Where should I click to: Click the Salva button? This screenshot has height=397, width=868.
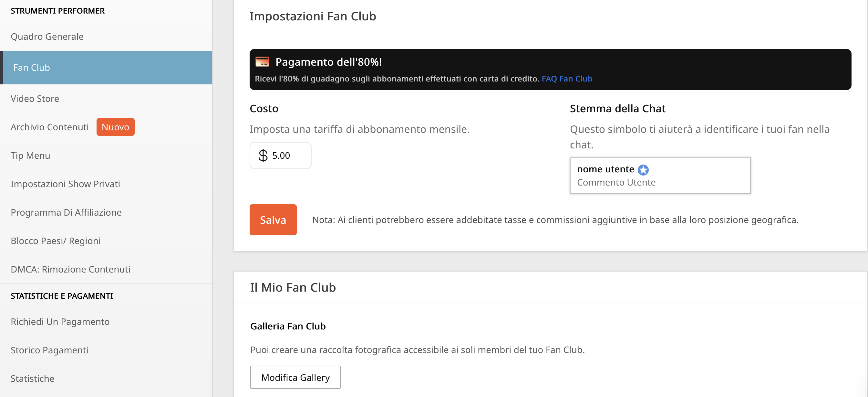pos(273,220)
